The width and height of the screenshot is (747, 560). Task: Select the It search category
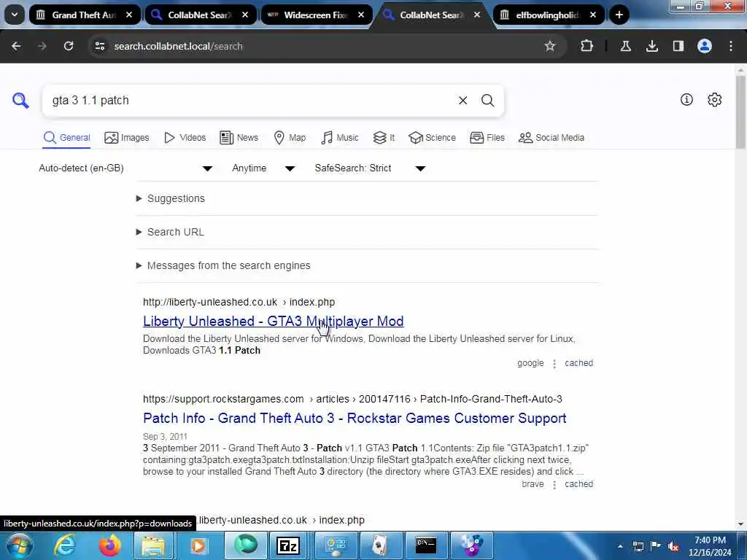point(384,138)
